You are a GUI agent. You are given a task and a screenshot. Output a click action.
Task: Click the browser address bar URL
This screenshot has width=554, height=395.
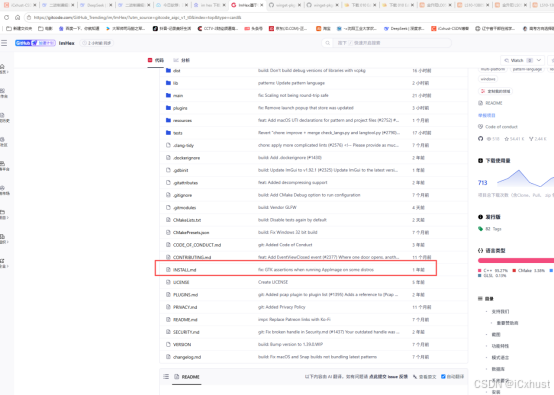[x=138, y=17]
